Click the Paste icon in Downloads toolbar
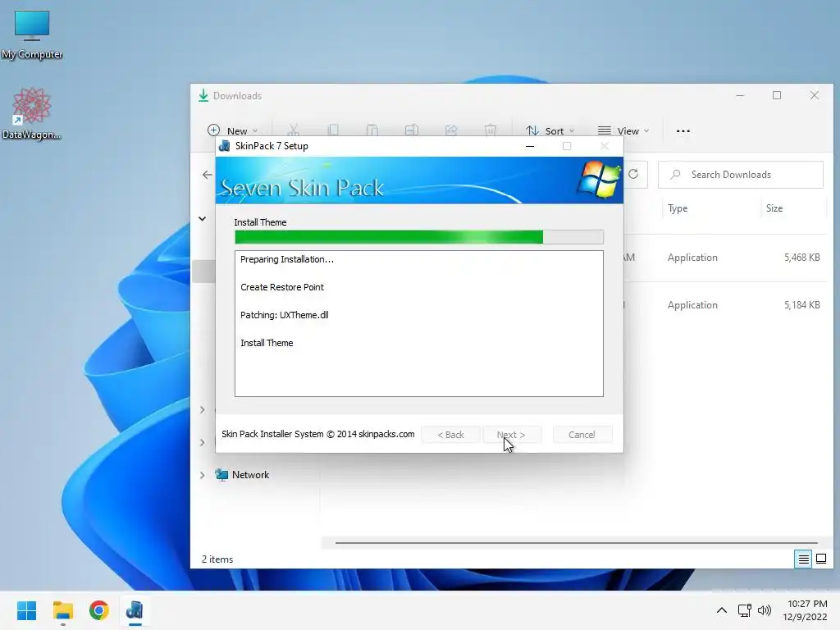 372,130
